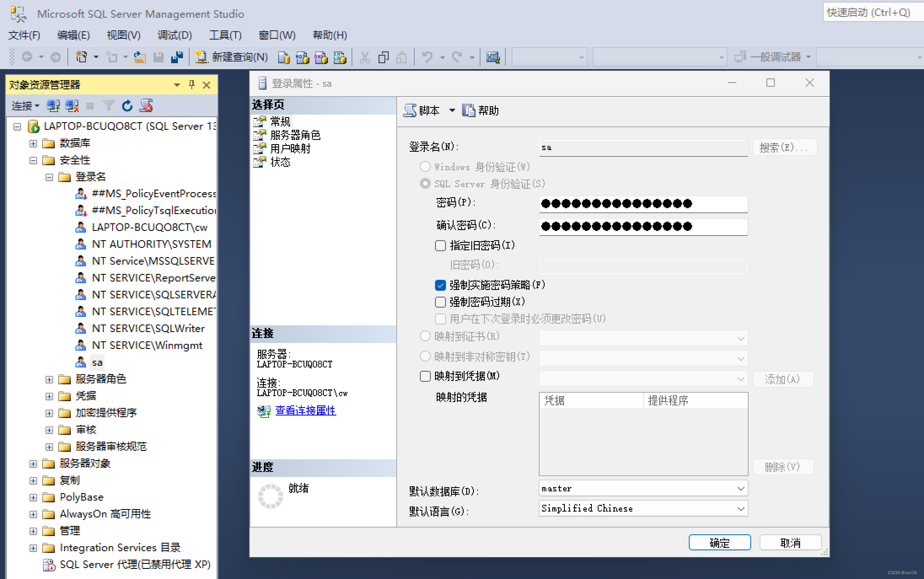Click the 确定 OK button
Viewport: 924px width, 579px height.
coord(719,542)
